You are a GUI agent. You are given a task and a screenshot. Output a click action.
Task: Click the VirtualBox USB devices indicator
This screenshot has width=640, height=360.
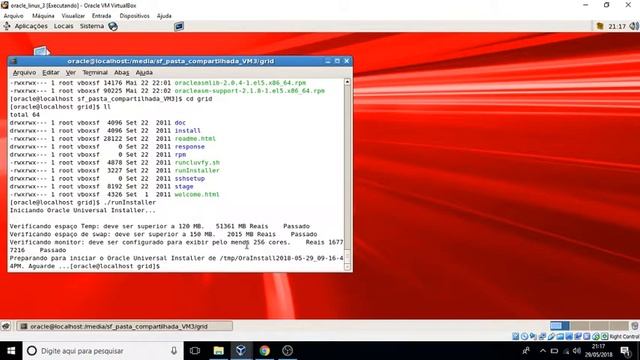(x=551, y=336)
